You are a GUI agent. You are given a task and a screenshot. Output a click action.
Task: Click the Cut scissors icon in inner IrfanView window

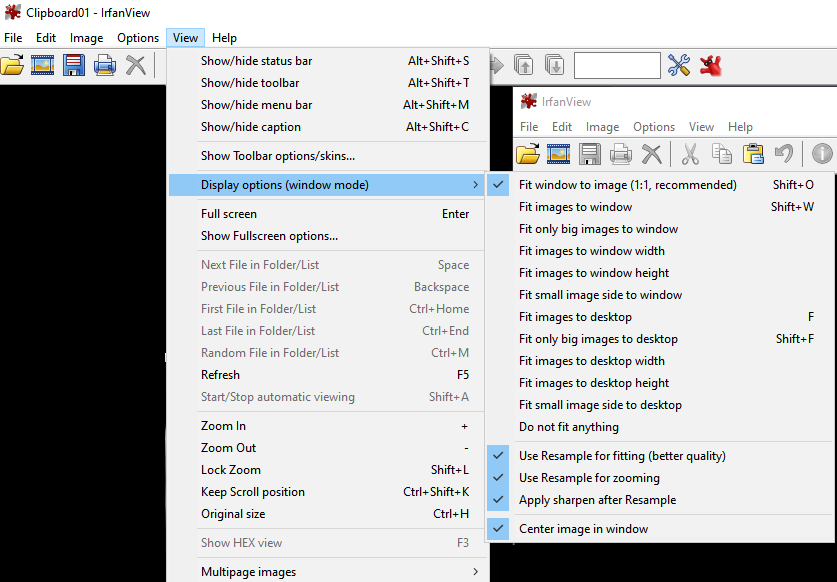point(690,154)
